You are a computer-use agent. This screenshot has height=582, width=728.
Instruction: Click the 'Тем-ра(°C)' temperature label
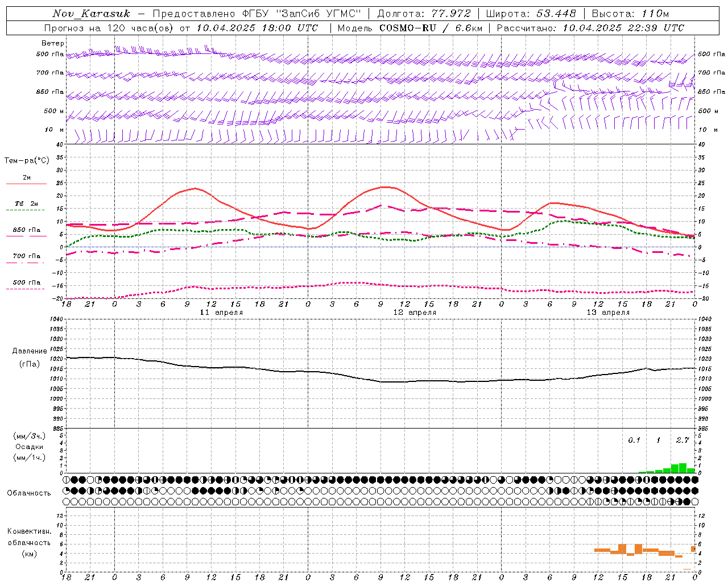click(27, 160)
